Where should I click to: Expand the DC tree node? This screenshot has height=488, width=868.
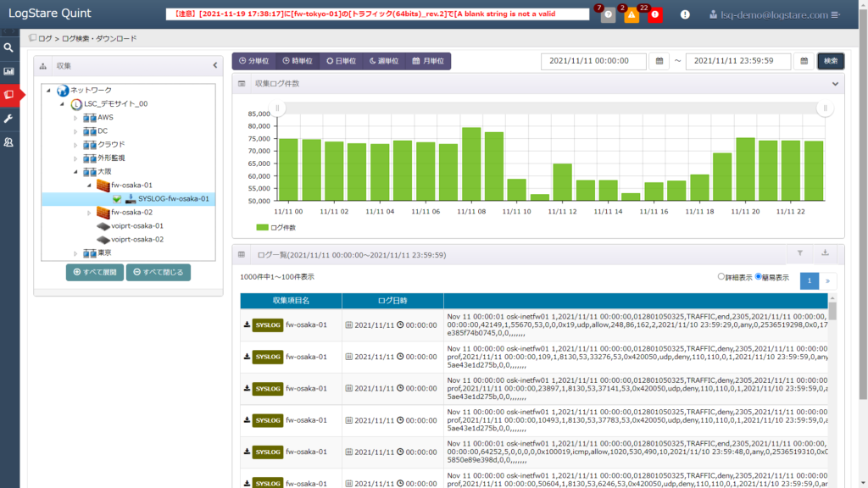(x=75, y=131)
